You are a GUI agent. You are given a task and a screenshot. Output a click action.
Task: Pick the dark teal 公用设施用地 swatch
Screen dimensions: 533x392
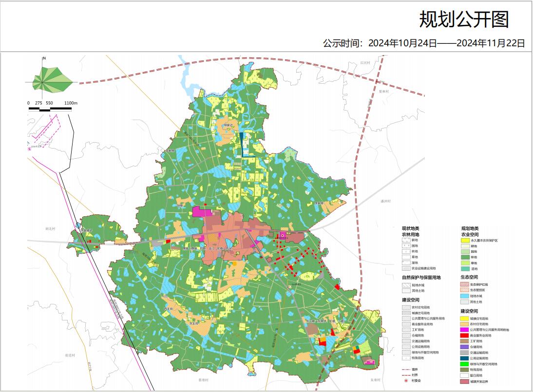(465, 358)
